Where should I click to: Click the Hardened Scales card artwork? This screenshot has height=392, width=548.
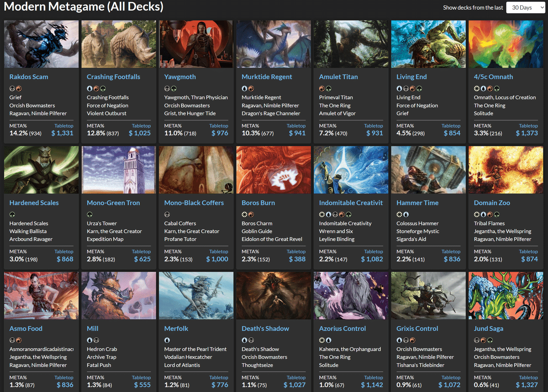click(x=42, y=170)
